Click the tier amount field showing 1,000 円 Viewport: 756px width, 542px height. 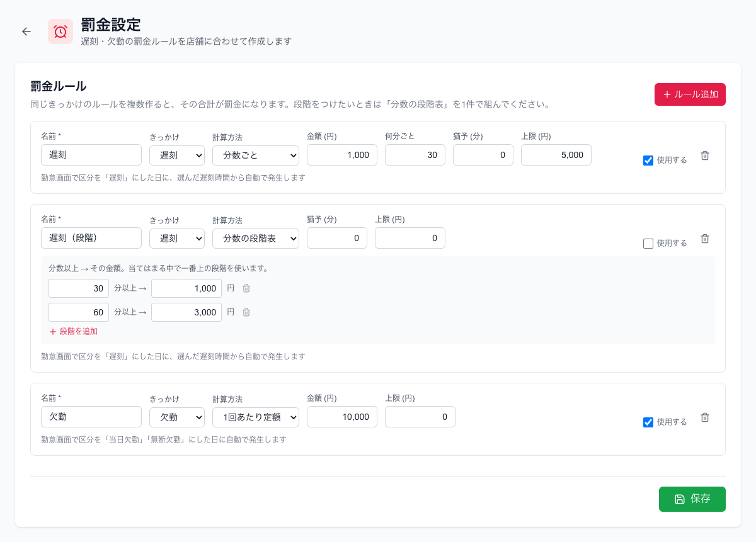[x=186, y=288]
